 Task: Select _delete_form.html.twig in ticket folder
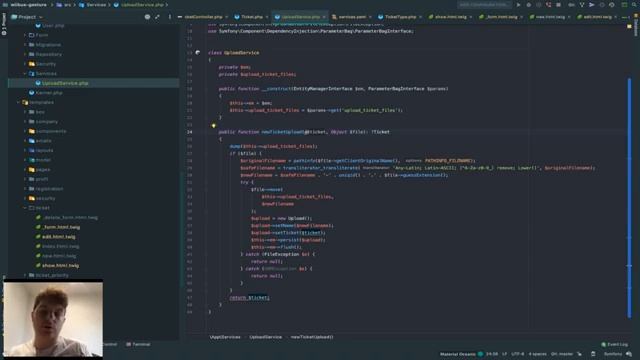[67, 218]
